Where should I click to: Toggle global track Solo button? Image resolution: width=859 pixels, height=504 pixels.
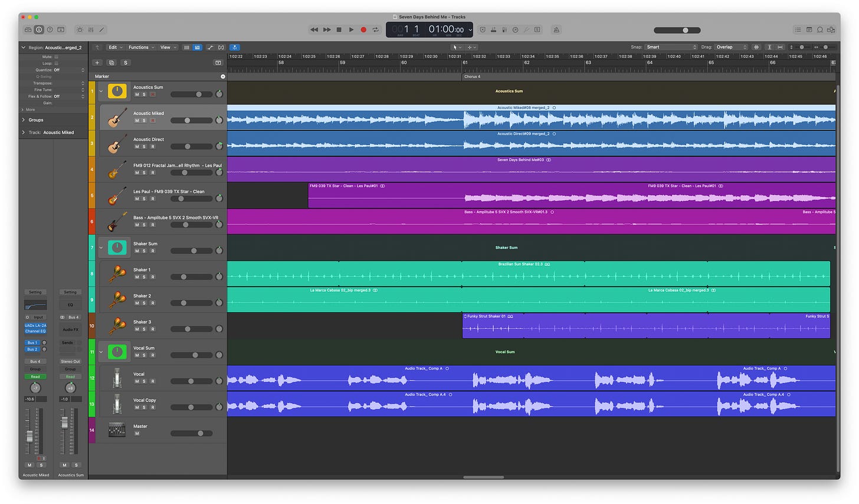125,62
